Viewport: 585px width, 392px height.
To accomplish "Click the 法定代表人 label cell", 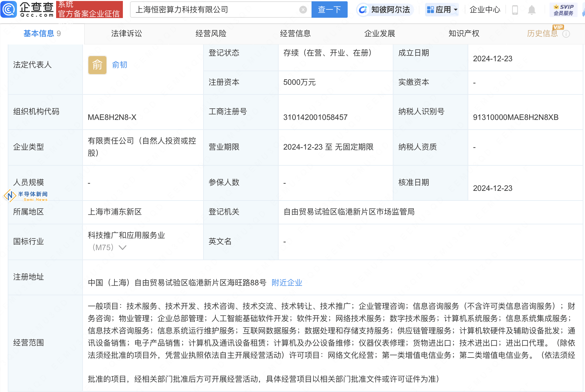I will 45,69.
